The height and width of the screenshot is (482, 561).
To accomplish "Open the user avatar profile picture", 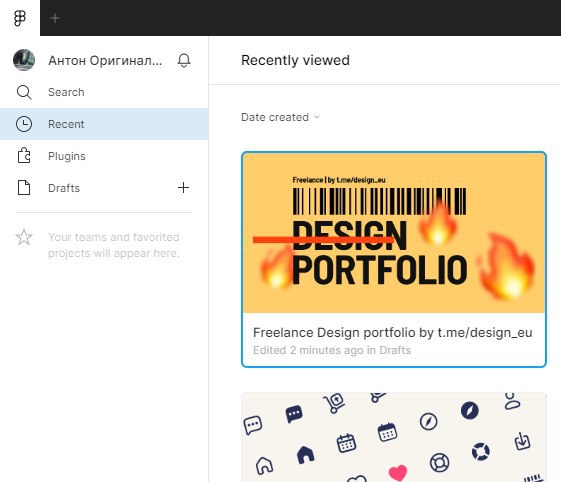I will tap(24, 60).
